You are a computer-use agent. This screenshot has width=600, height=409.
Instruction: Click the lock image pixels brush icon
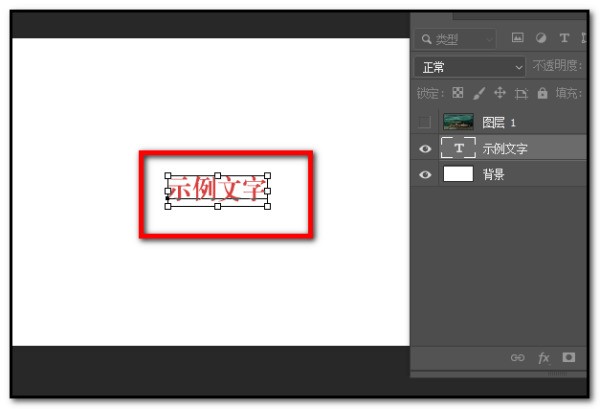(478, 93)
